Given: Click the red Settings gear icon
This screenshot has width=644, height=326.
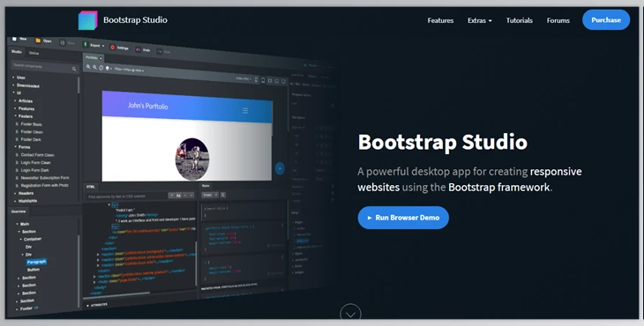Looking at the screenshot, I should 113,48.
